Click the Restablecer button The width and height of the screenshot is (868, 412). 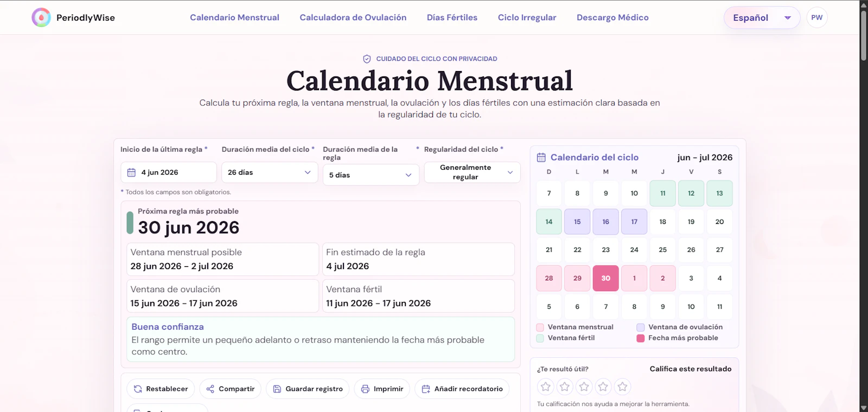click(161, 389)
